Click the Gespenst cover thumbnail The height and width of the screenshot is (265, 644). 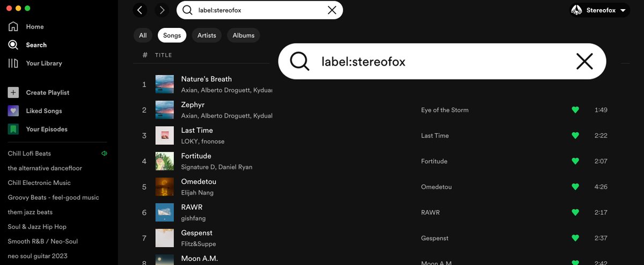(x=165, y=238)
